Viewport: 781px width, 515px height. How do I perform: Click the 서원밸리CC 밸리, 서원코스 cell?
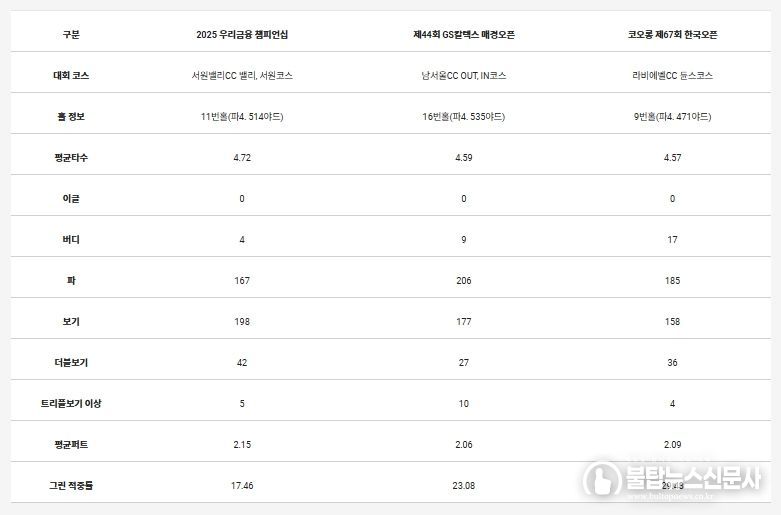point(242,75)
